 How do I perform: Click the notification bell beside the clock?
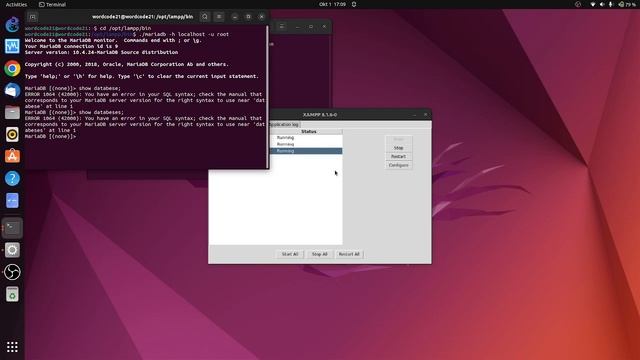(354, 4)
